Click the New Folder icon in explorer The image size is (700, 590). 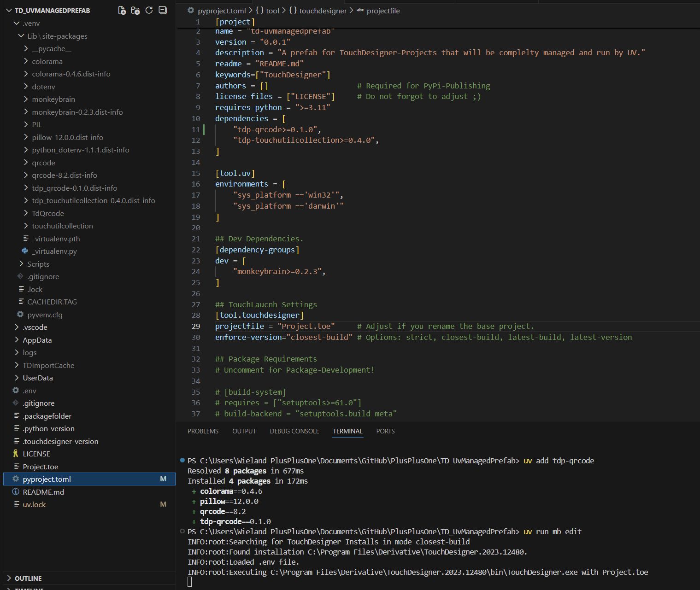pos(135,10)
